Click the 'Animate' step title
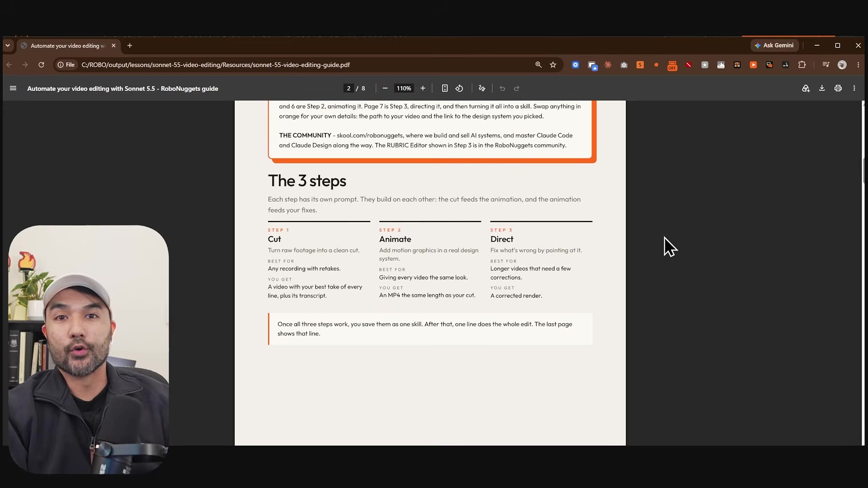Viewport: 868px width, 488px height. coord(395,239)
